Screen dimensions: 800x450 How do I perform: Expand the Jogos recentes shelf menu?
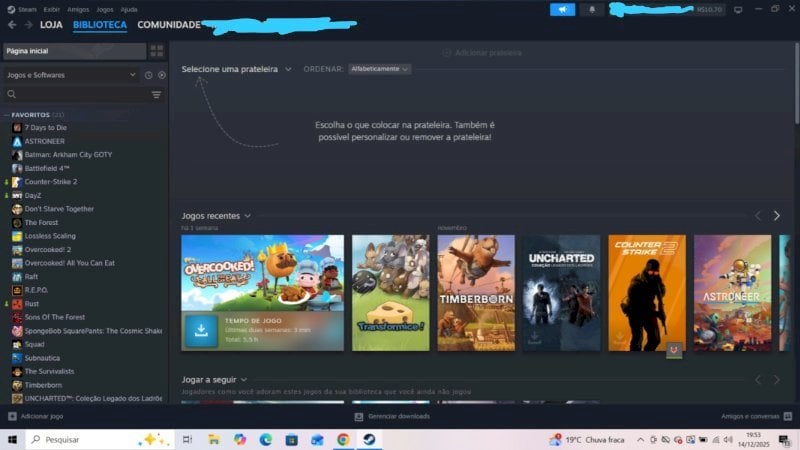[247, 216]
